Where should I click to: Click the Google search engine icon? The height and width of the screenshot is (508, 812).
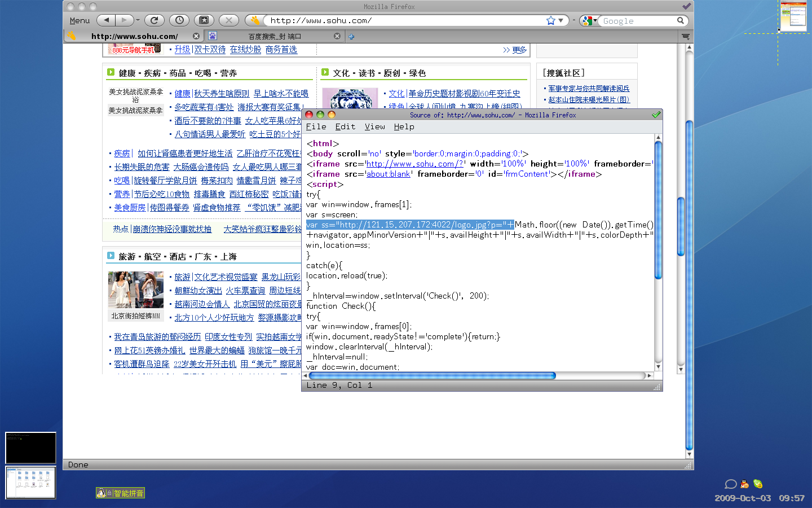[588, 21]
